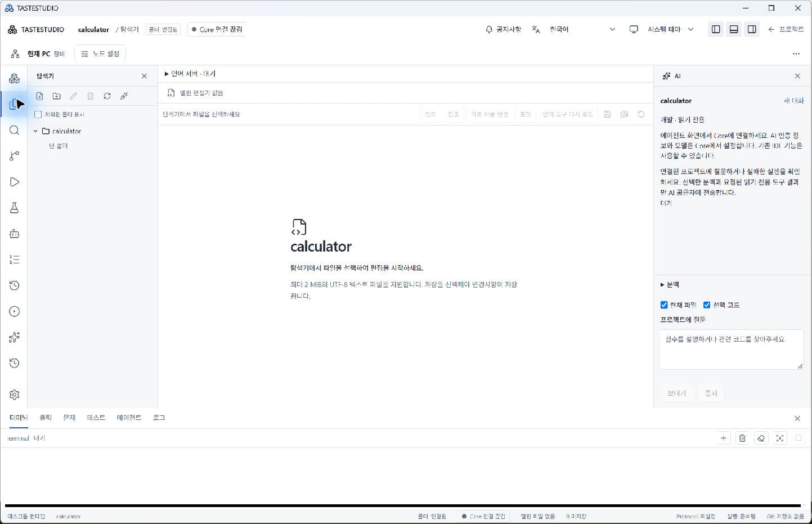Open the 공지사항 notifications bell
Viewport: 812px width, 524px height.
(x=503, y=29)
